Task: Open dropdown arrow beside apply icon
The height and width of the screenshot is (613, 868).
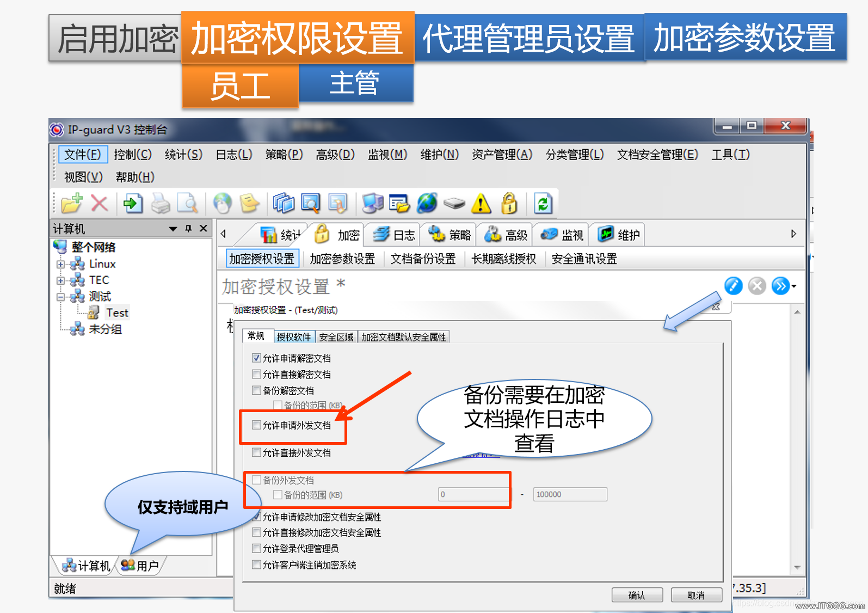Action: 795,286
